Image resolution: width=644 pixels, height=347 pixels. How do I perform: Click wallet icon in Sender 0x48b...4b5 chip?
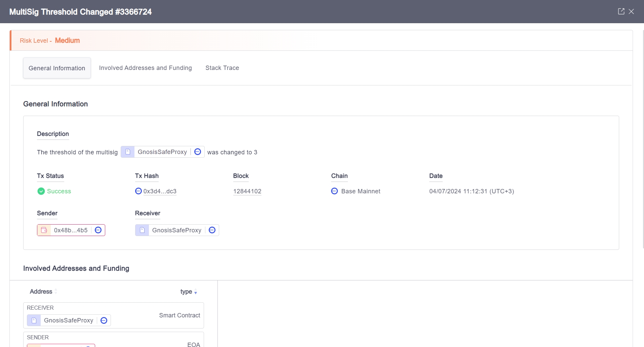click(44, 230)
